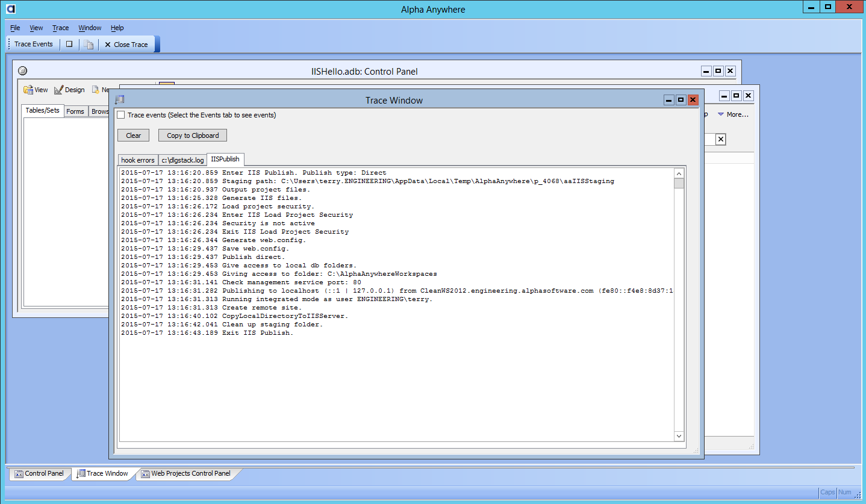Close the IISHello.adb Control Panel window
The image size is (866, 504).
pos(730,71)
